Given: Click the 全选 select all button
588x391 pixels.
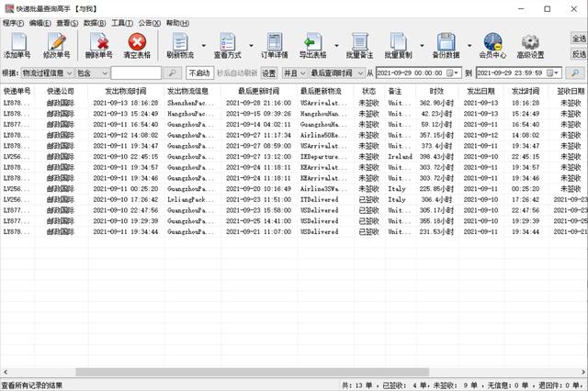Looking at the screenshot, I should pyautogui.click(x=579, y=39).
